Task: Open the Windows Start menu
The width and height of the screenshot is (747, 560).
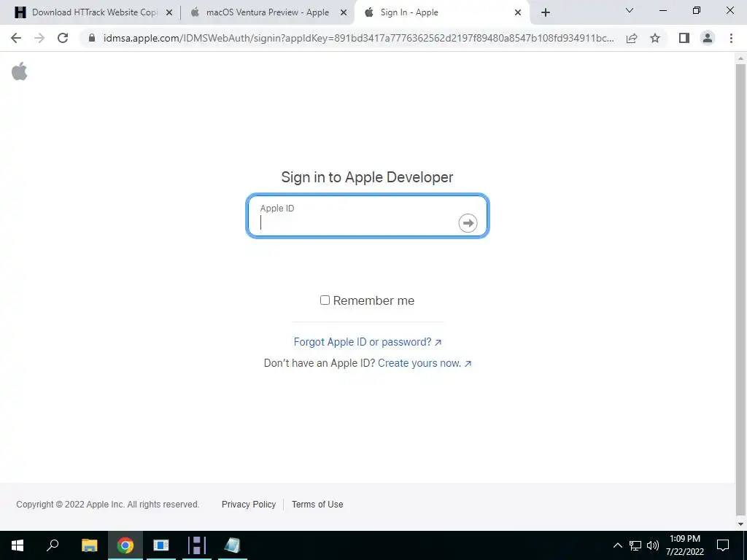Action: pyautogui.click(x=18, y=545)
